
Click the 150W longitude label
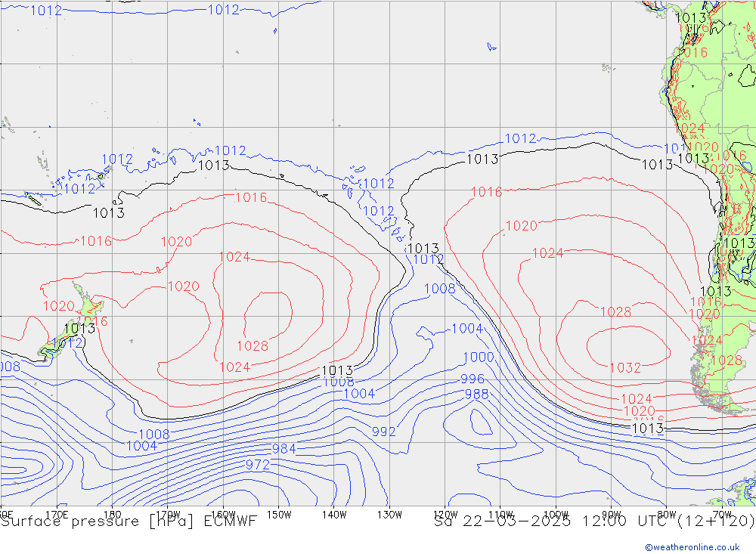click(279, 515)
